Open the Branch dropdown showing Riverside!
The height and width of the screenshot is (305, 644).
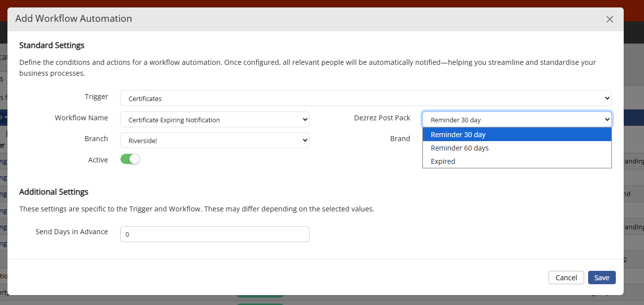point(215,140)
